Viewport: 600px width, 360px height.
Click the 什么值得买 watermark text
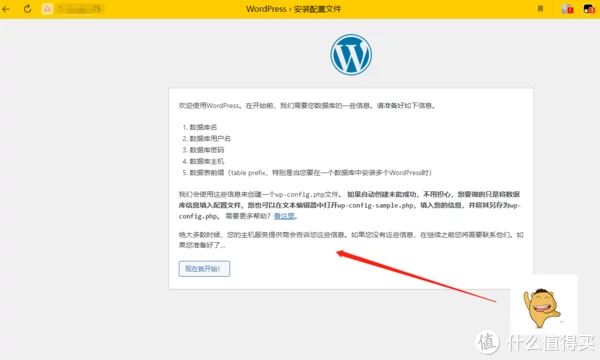point(551,342)
